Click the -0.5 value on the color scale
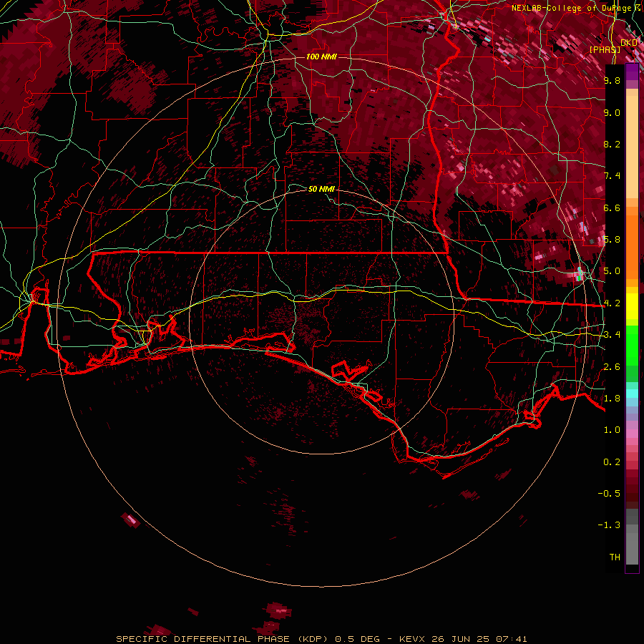Screen dimensions: 644x644 (x=609, y=494)
